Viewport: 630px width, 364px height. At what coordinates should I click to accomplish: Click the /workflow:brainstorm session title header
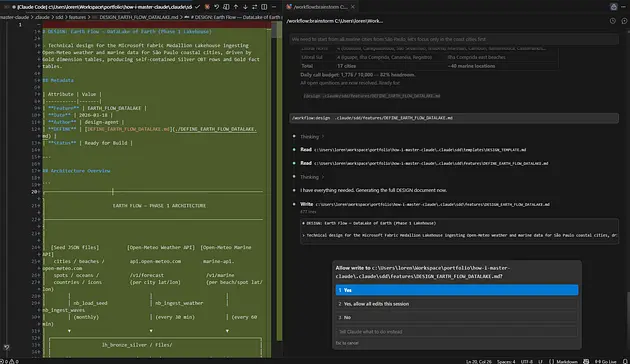pos(335,21)
